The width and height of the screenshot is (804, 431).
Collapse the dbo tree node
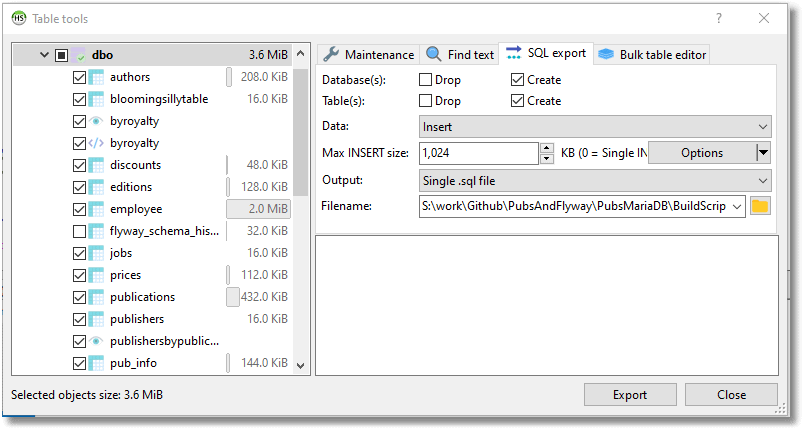[44, 55]
